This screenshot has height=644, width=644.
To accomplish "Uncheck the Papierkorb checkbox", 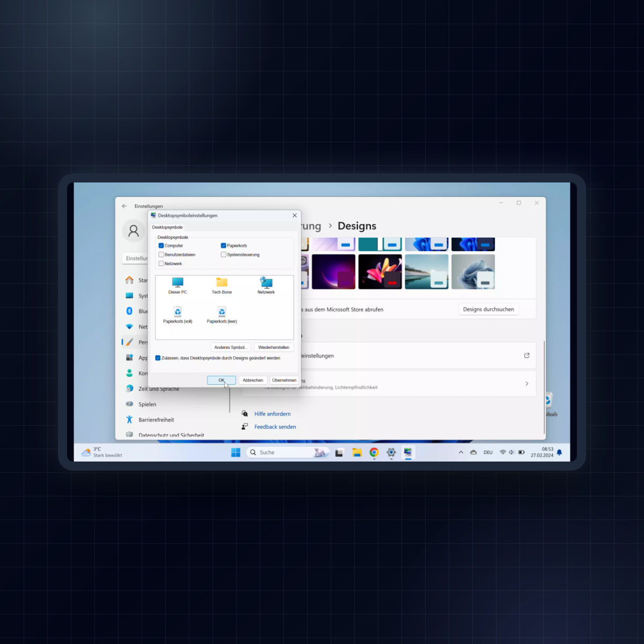I will point(223,246).
